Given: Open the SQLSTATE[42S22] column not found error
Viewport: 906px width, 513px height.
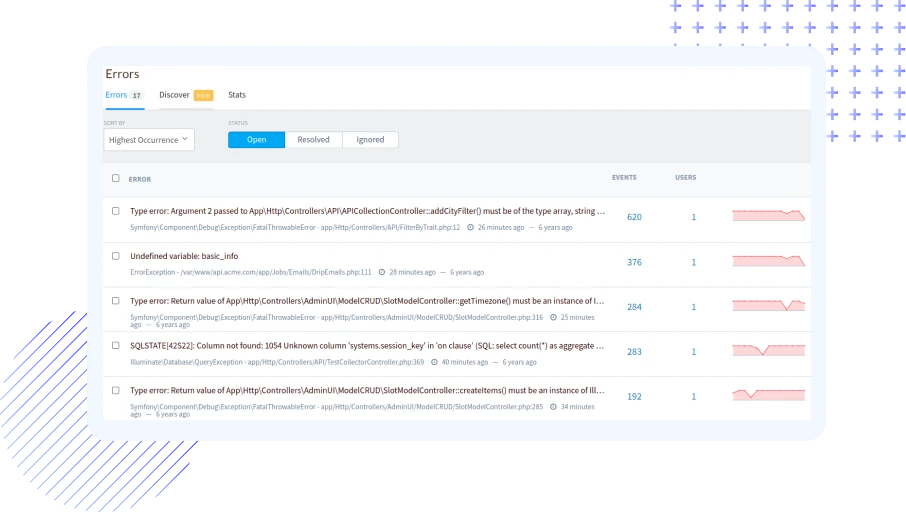Looking at the screenshot, I should pyautogui.click(x=367, y=346).
